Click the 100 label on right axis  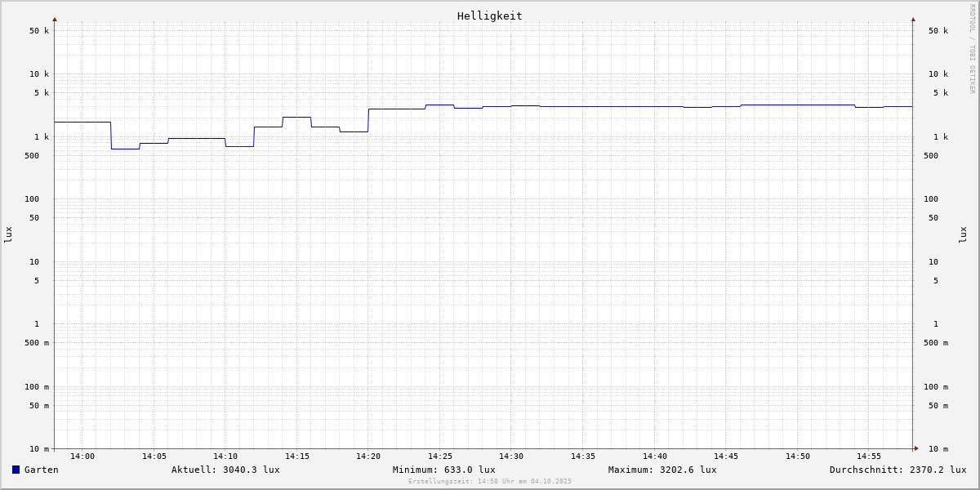click(931, 199)
